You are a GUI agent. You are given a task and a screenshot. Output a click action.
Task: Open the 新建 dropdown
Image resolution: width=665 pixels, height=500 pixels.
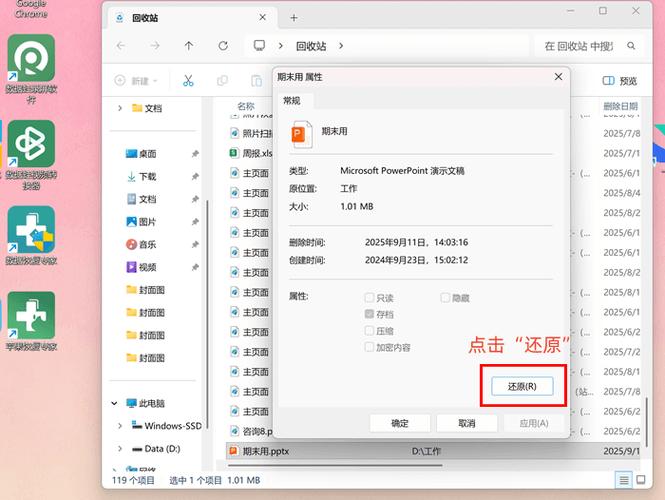coord(136,81)
